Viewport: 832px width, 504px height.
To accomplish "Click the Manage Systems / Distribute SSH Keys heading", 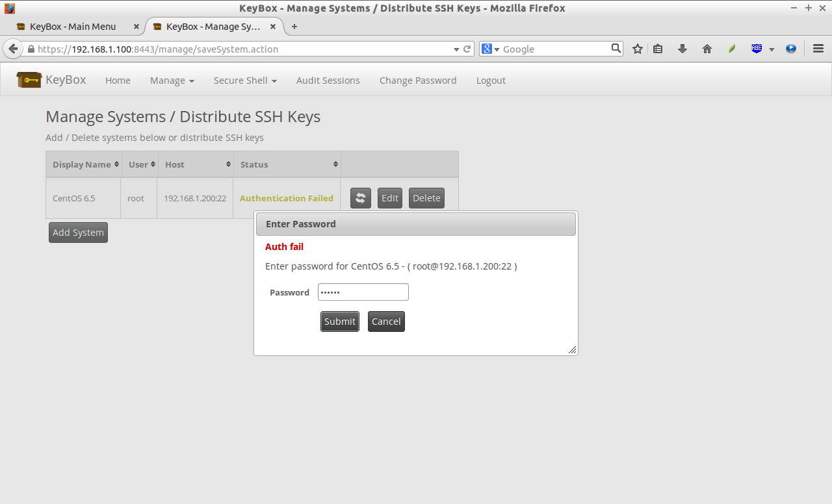I will click(x=183, y=117).
